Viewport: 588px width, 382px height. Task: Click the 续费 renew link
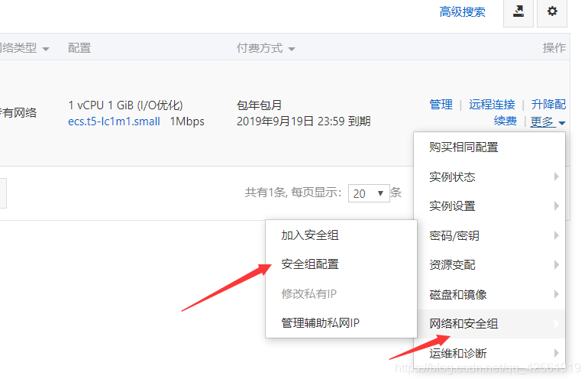[505, 121]
